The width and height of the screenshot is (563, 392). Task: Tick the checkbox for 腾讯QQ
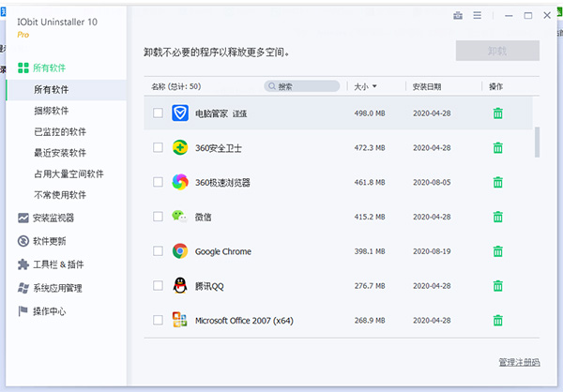(158, 286)
